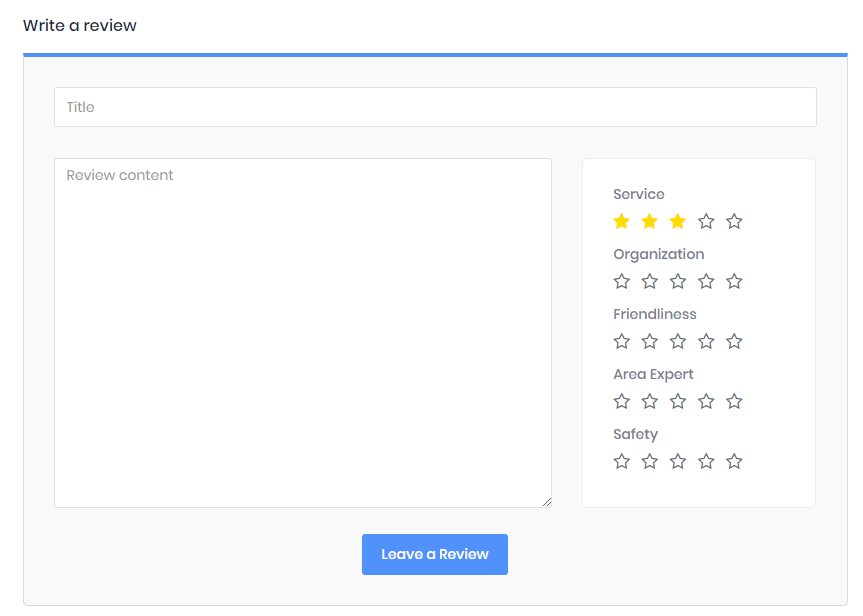
Task: Rate Area Expert one star
Action: click(622, 401)
